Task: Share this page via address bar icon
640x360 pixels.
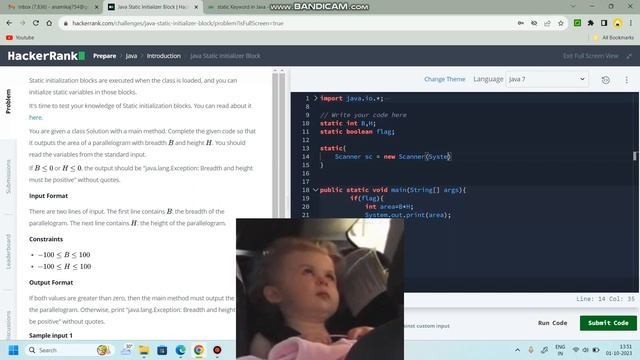Action: coord(547,23)
